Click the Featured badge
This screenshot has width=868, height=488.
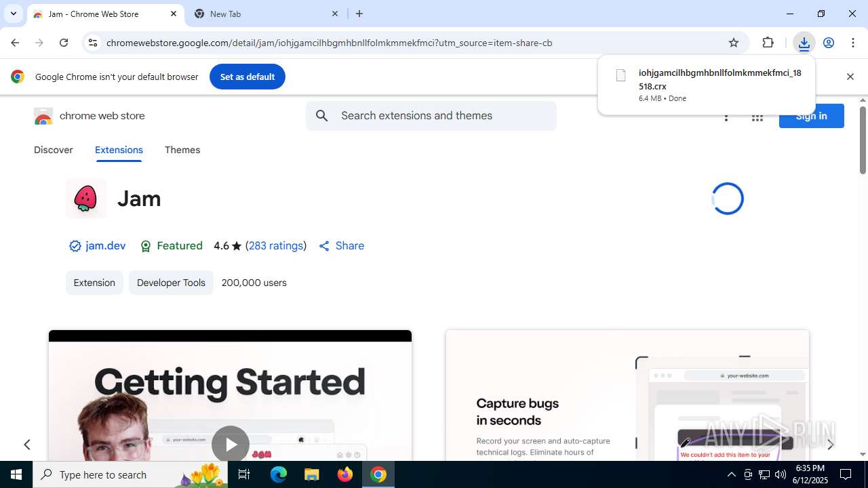pyautogui.click(x=171, y=246)
